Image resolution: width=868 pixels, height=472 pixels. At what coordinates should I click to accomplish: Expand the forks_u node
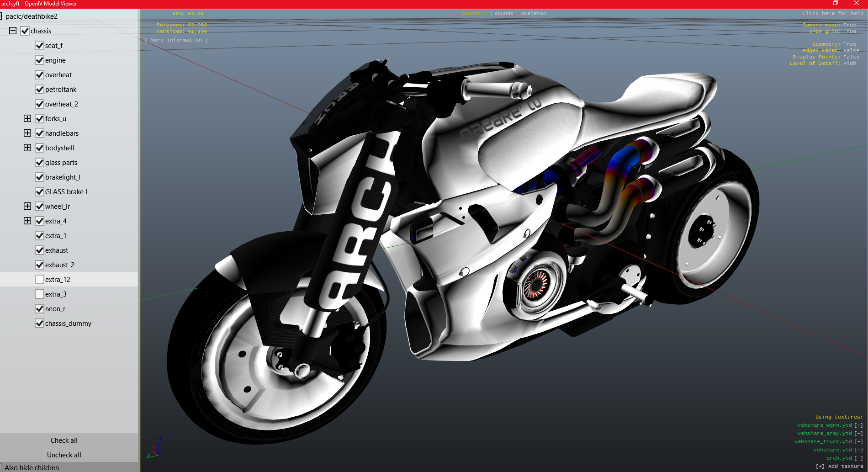pos(27,118)
